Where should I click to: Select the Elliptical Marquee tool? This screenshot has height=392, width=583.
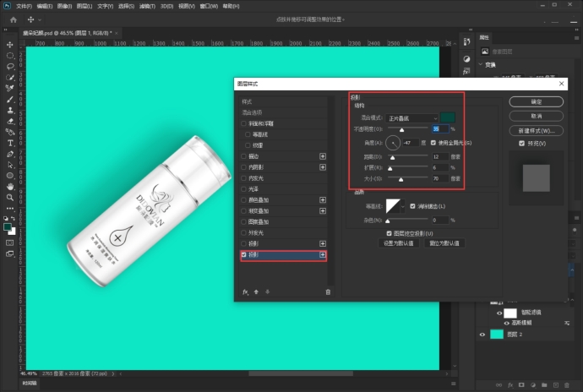(10, 56)
